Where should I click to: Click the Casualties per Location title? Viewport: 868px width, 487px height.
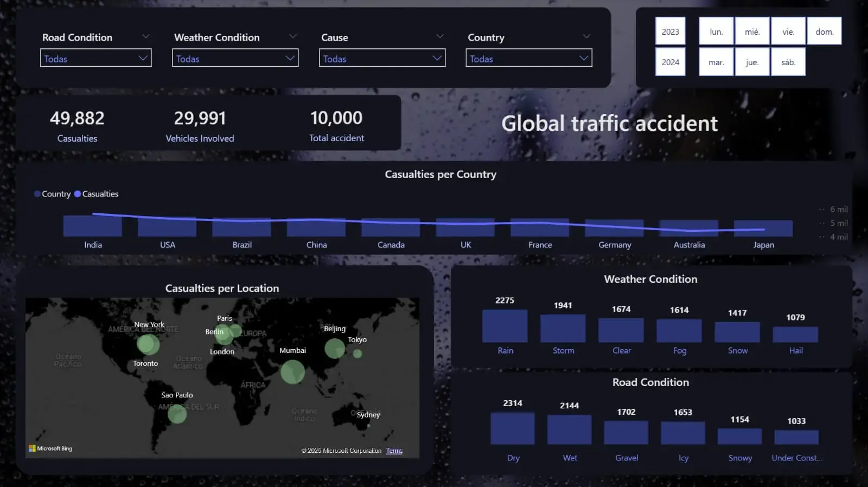[222, 288]
